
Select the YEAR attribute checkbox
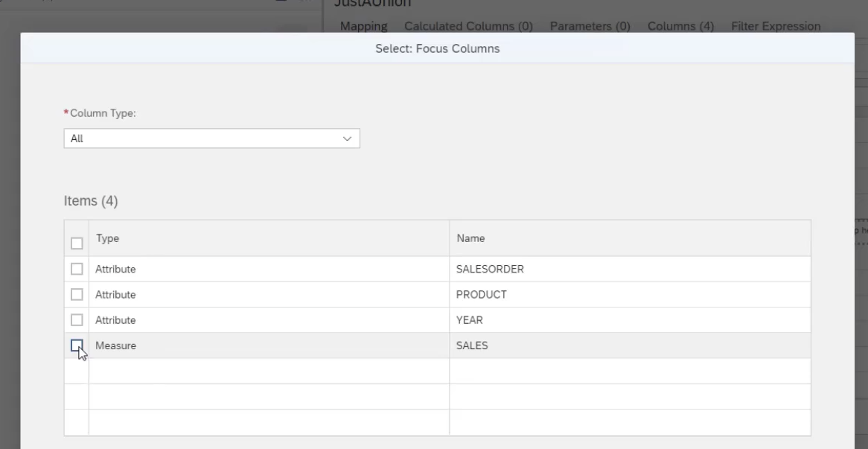pyautogui.click(x=77, y=320)
